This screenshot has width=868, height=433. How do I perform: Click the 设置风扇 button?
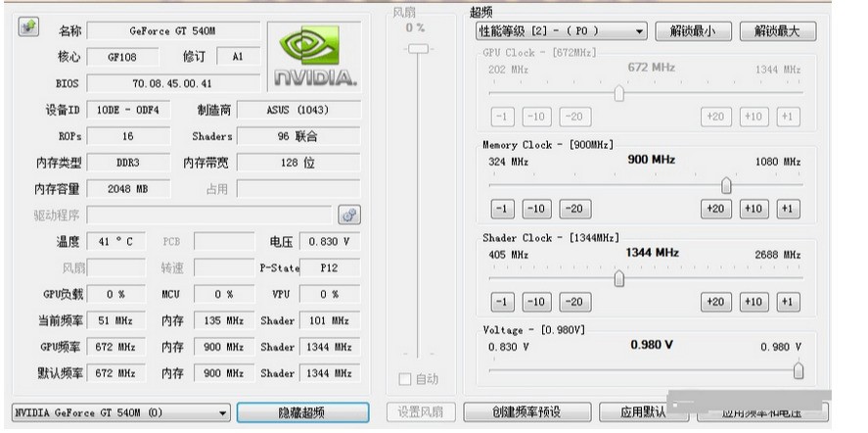click(421, 411)
